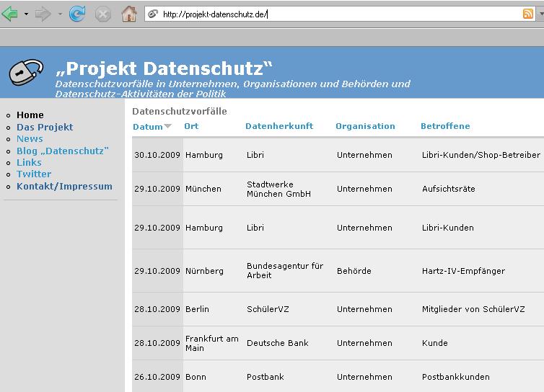Toggle the Datum sort direction arrow
The height and width of the screenshot is (392, 544).
click(x=168, y=126)
